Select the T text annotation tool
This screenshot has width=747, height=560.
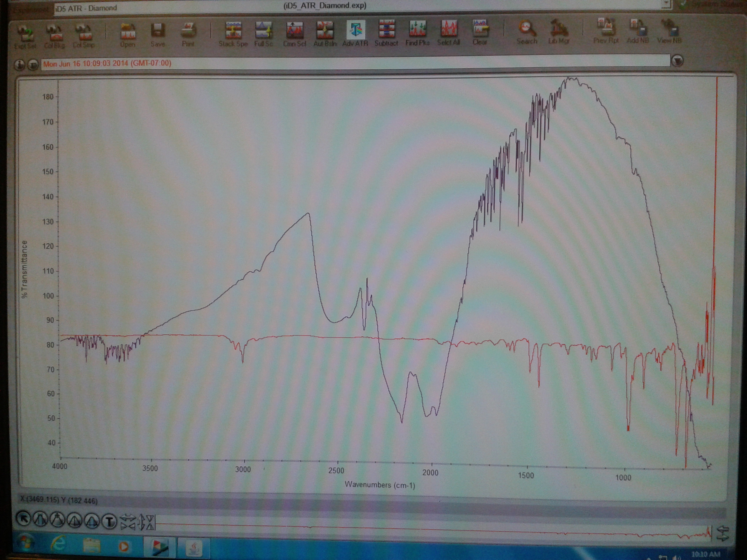[109, 522]
